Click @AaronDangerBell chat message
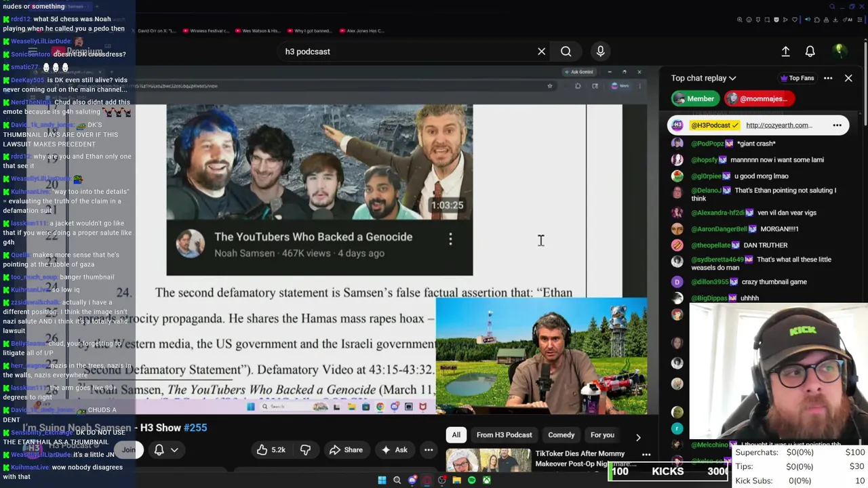The height and width of the screenshot is (488, 868). pos(745,229)
